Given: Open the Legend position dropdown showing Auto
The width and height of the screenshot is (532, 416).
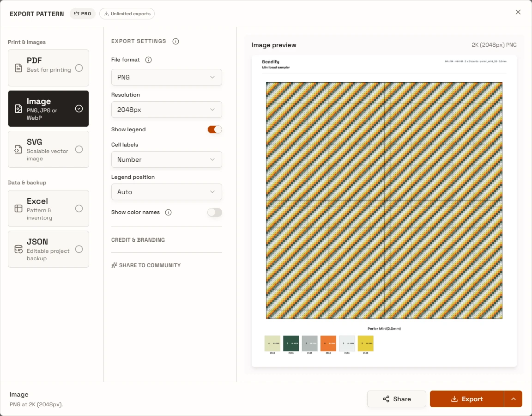Looking at the screenshot, I should [167, 192].
